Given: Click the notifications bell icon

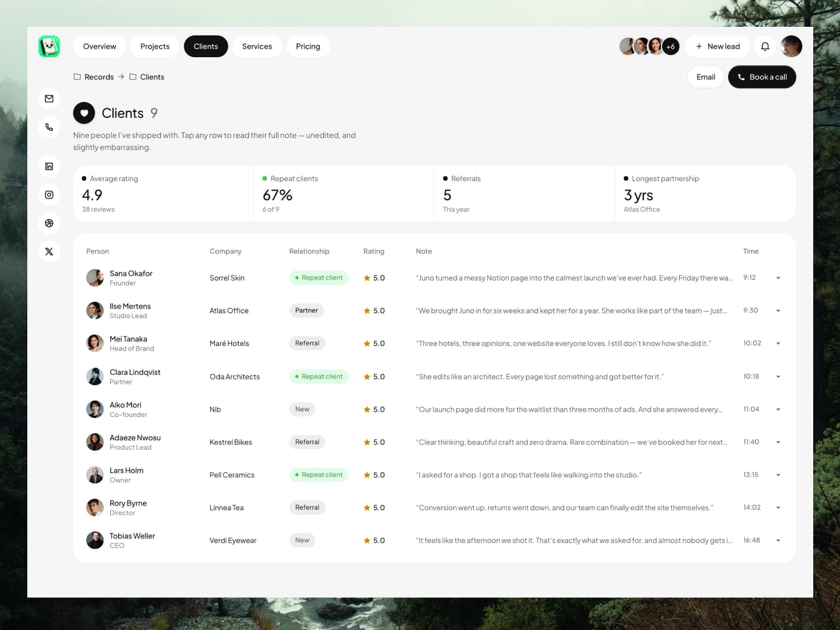Looking at the screenshot, I should tap(765, 46).
